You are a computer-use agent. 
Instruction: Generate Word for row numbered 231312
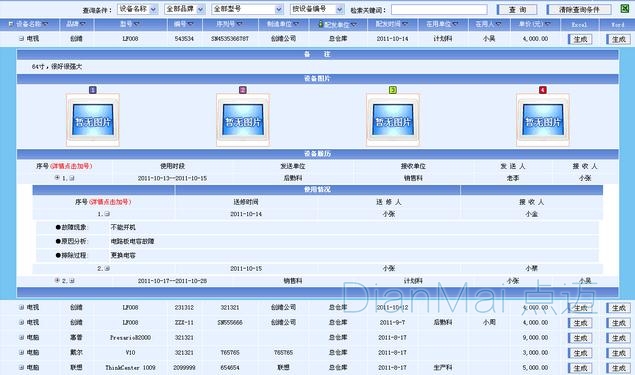(618, 308)
